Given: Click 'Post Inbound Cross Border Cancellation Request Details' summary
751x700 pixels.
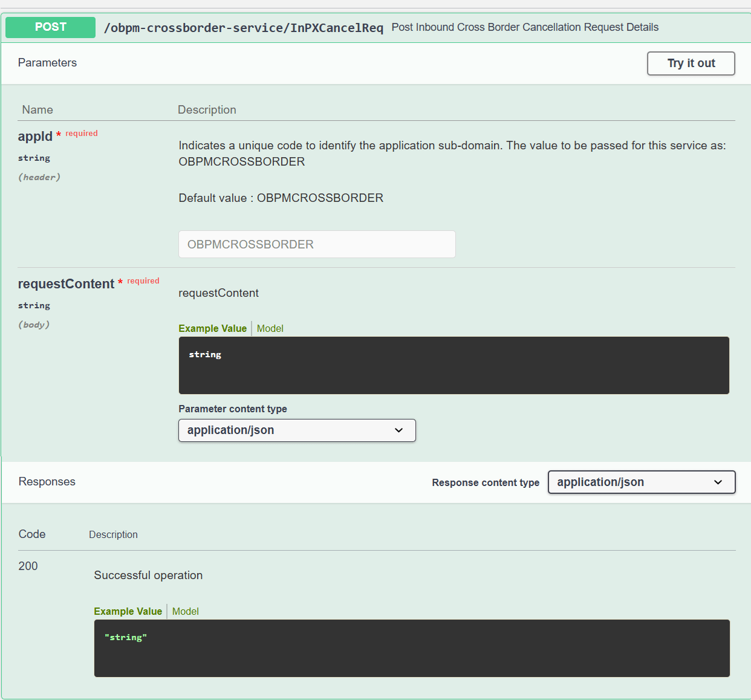Looking at the screenshot, I should point(525,27).
